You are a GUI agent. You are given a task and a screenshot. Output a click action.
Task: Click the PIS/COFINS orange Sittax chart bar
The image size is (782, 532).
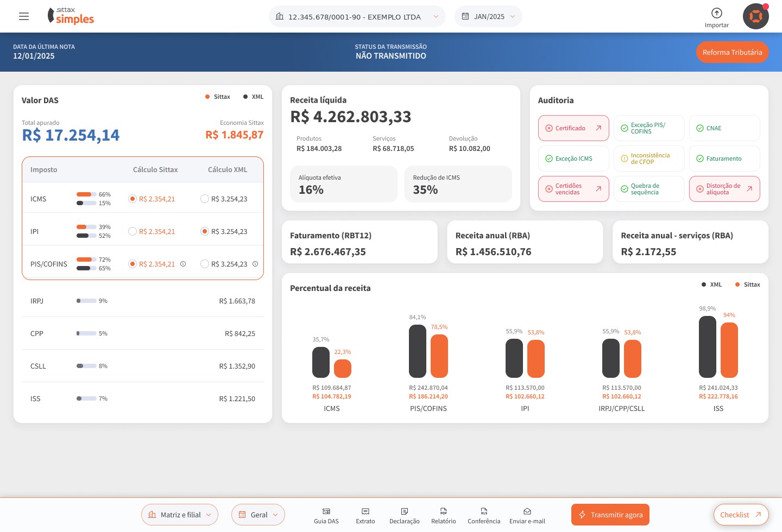coord(439,356)
